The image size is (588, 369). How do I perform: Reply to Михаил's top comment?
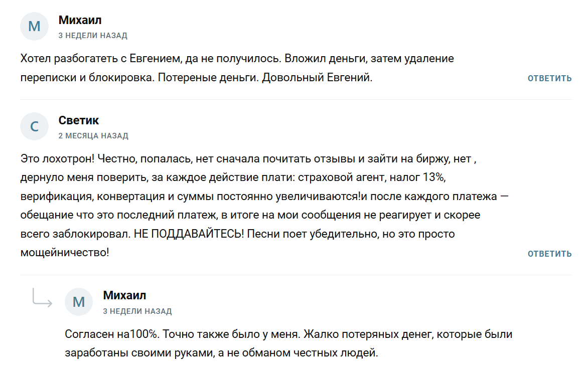549,78
